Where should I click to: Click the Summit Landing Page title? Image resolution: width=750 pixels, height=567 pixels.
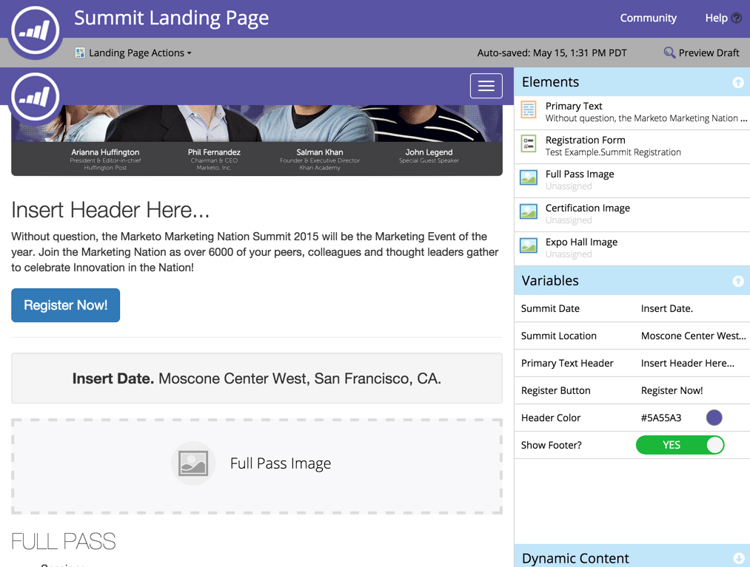point(171,18)
